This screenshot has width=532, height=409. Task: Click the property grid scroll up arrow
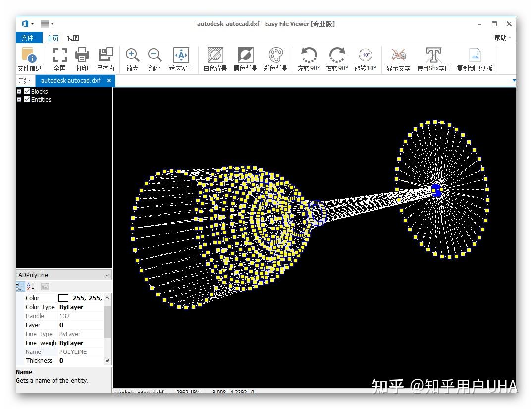107,298
